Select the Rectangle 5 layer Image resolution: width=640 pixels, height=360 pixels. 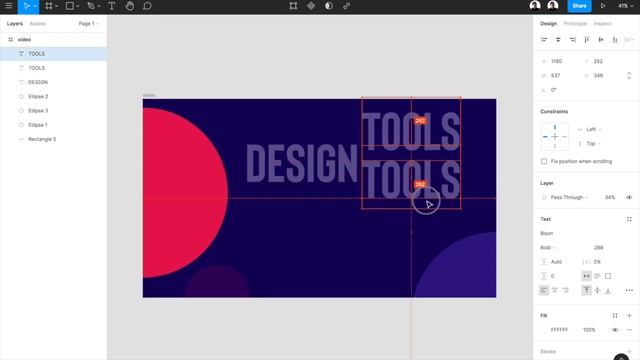pyautogui.click(x=53, y=139)
